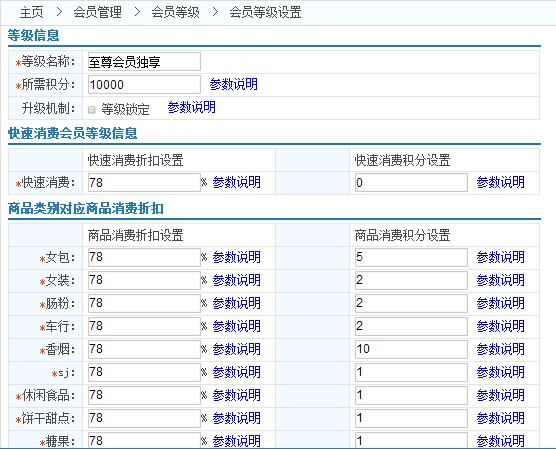Edit the 香烟 points field showing 10
Image resolution: width=556 pixels, height=449 pixels.
point(411,349)
